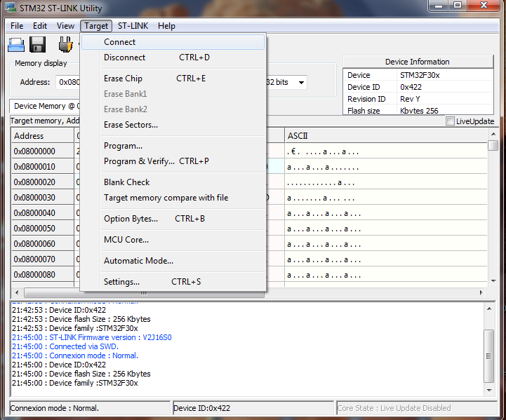Click the Rev Y revision value
This screenshot has height=420, width=506.
[x=410, y=99]
